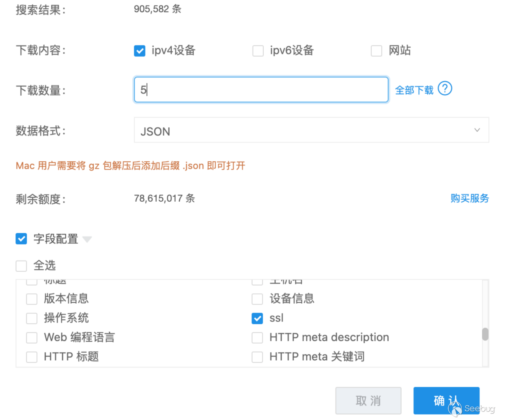Click the help question mark icon

pyautogui.click(x=445, y=89)
